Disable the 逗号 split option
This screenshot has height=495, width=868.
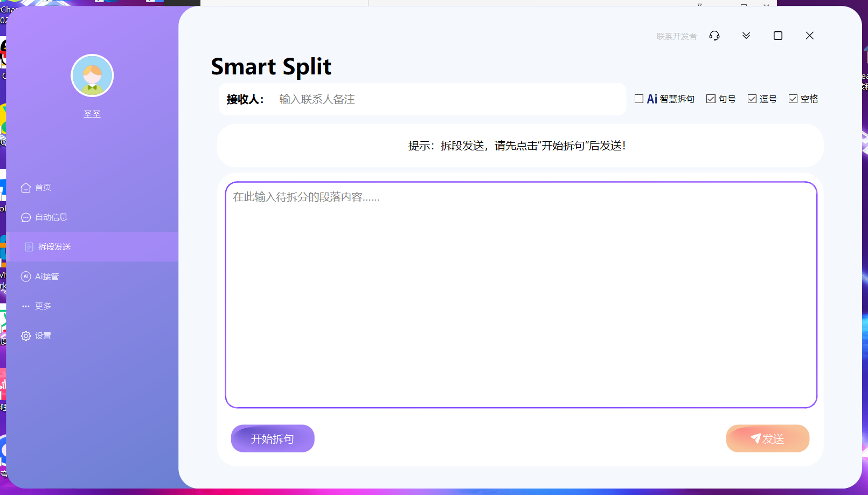tap(751, 98)
